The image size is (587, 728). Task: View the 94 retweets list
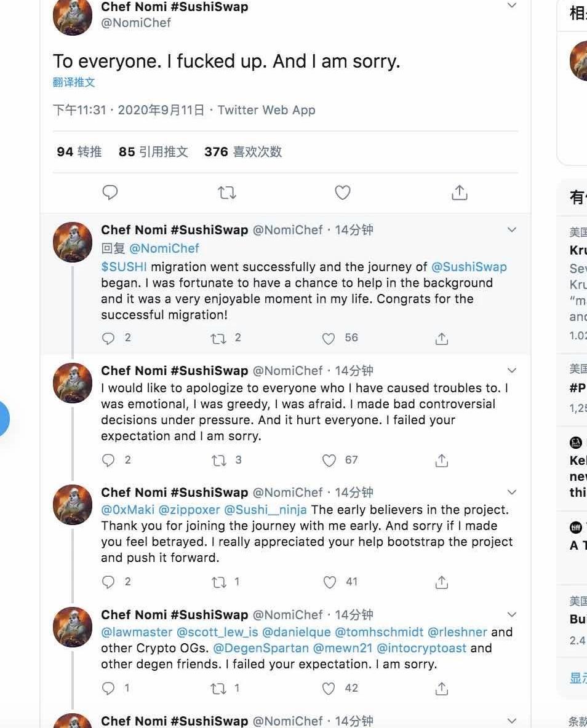pos(79,152)
